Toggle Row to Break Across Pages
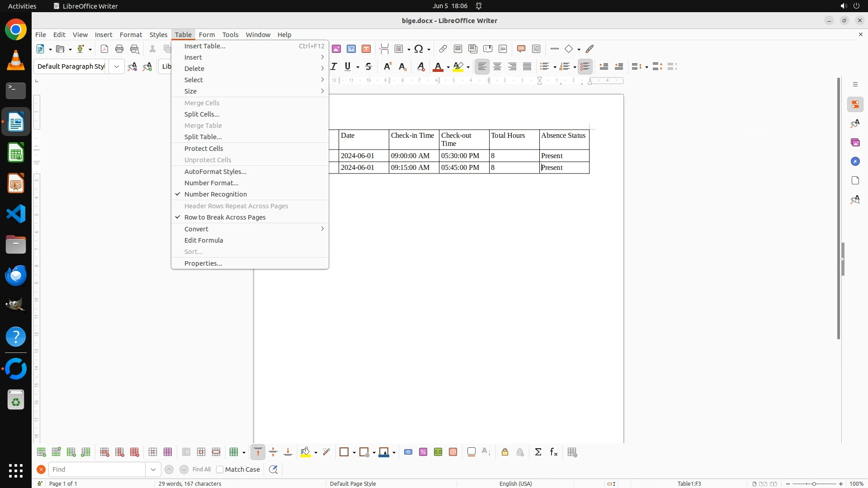 [225, 217]
